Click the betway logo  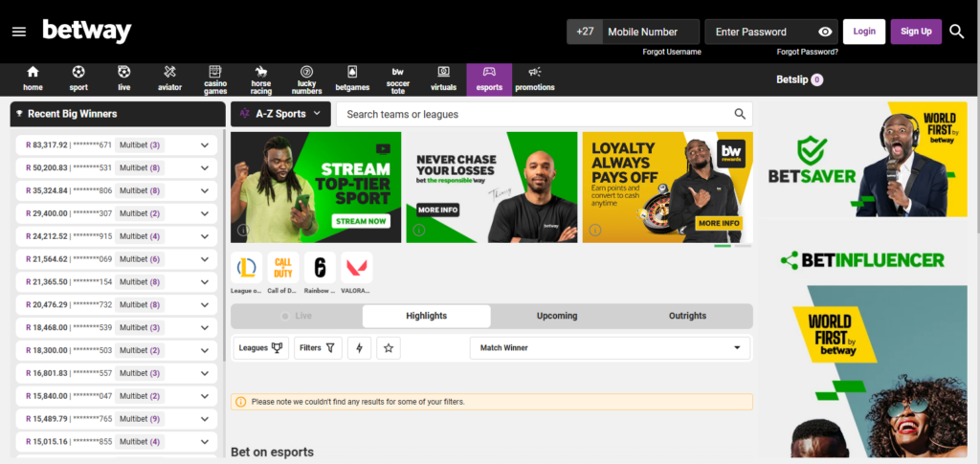(87, 32)
